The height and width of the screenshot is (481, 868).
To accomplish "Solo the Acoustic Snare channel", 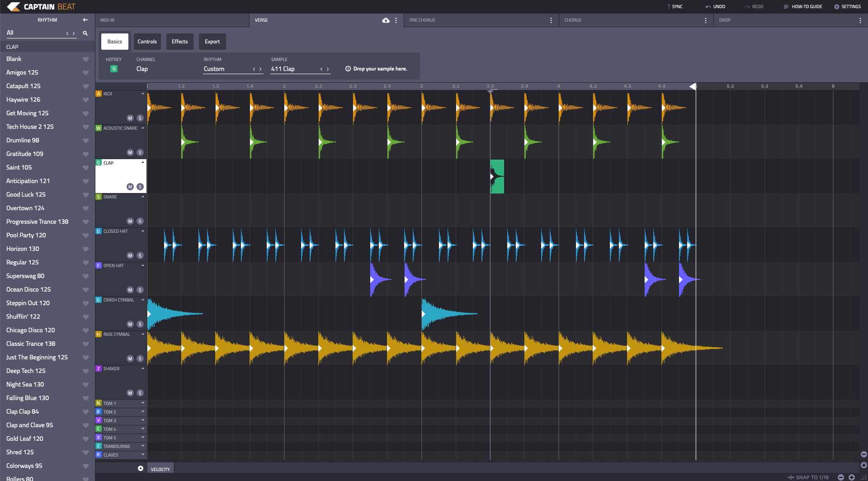I will [140, 152].
